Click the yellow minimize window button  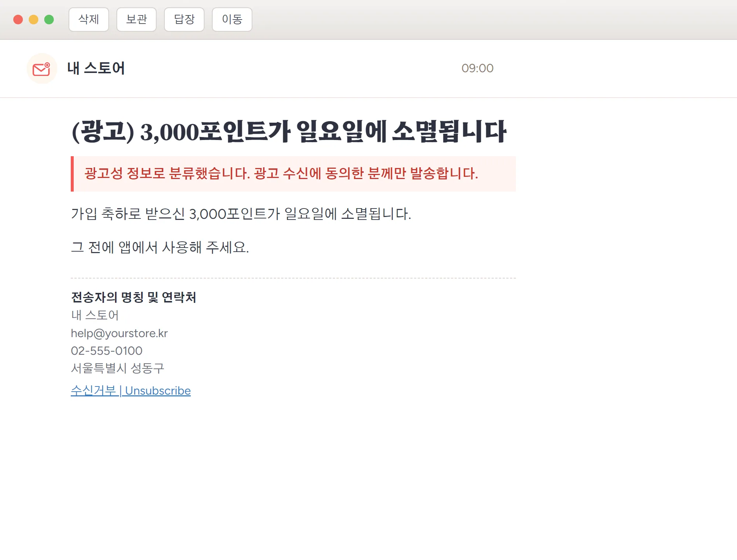(34, 20)
